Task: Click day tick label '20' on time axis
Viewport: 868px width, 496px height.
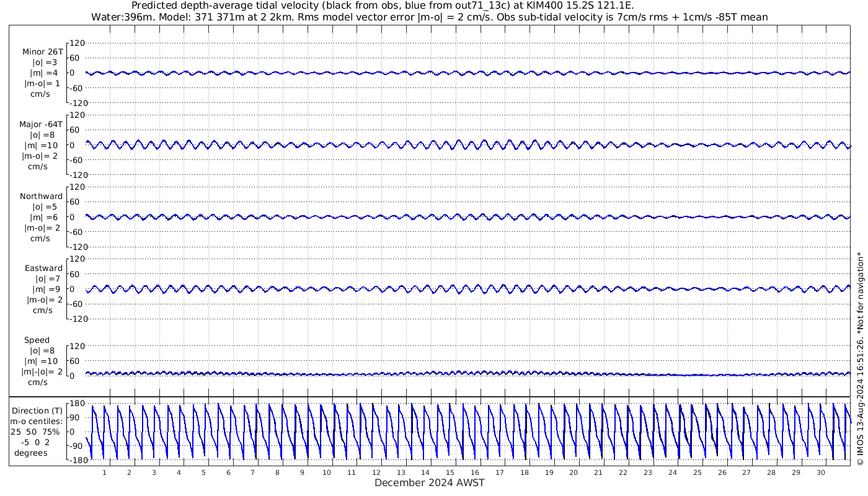Action: (x=573, y=472)
